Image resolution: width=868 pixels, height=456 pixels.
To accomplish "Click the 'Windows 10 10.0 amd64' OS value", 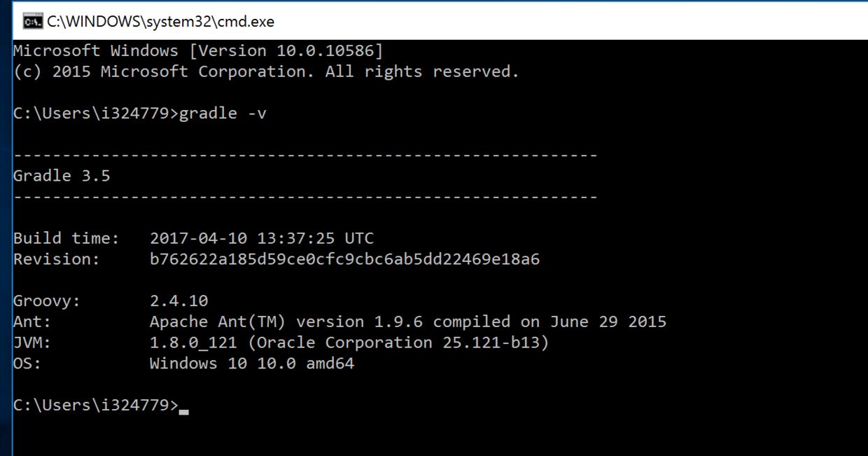I will [251, 364].
